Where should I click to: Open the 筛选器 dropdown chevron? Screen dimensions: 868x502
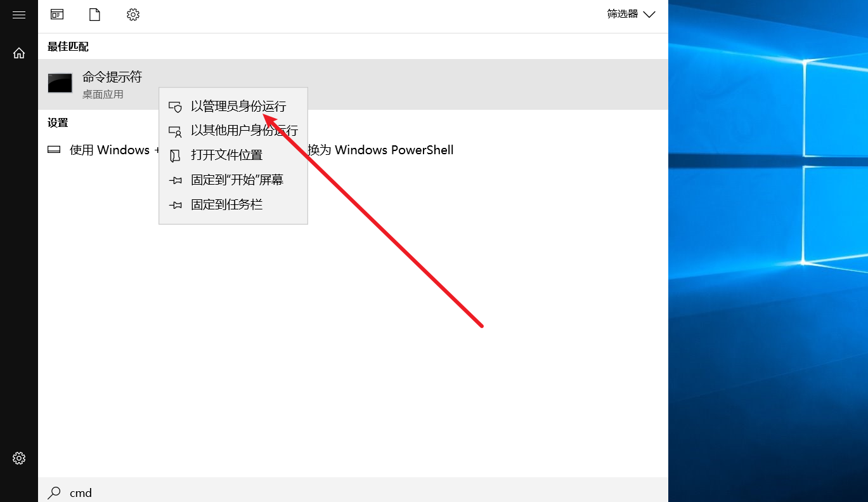click(649, 15)
